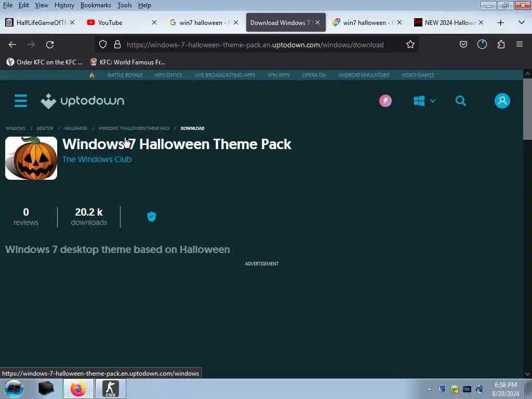Click the taskbar clock showing 6:58 PM
Screen dimensions: 532x399
(x=505, y=389)
